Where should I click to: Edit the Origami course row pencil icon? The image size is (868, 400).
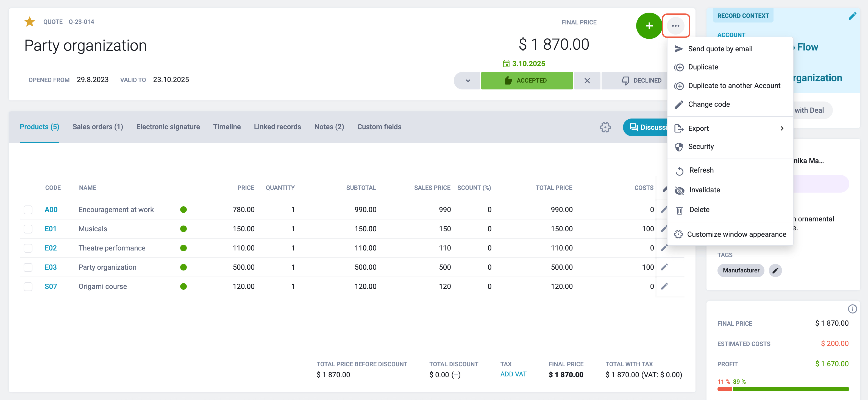point(664,286)
